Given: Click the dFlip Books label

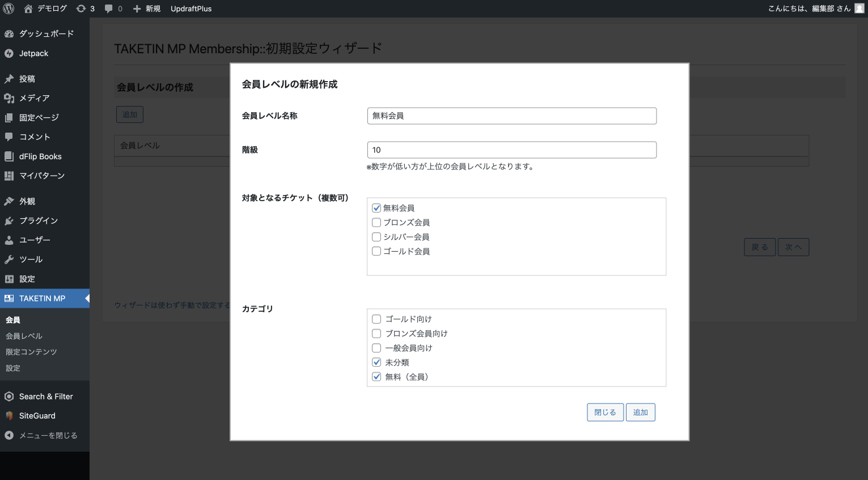Looking at the screenshot, I should point(40,156).
